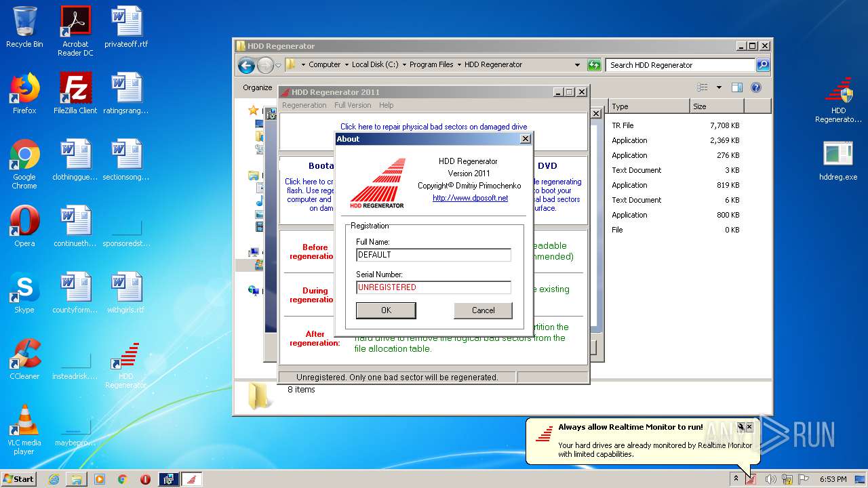Open the www.dposoft.net link
This screenshot has width=868, height=488.
[x=470, y=198]
